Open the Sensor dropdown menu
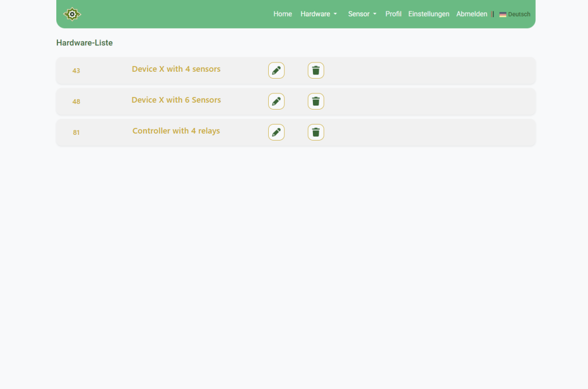 click(x=362, y=14)
